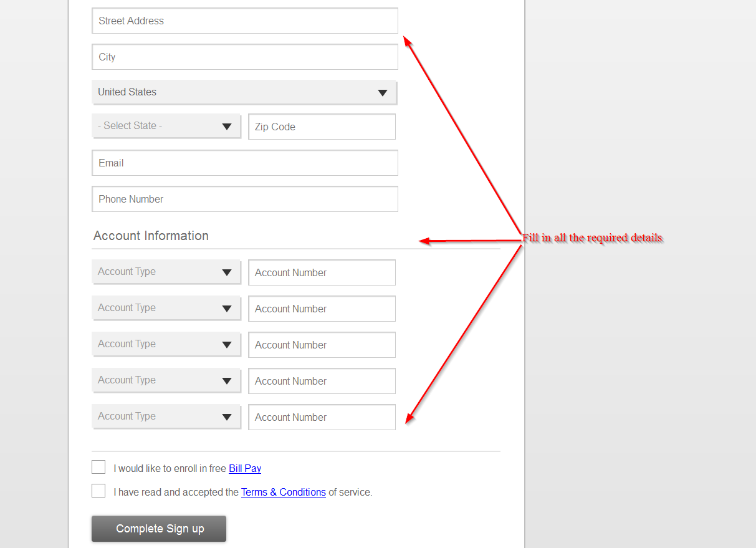The height and width of the screenshot is (548, 756).
Task: Click the fifth Account Number field
Action: (322, 417)
